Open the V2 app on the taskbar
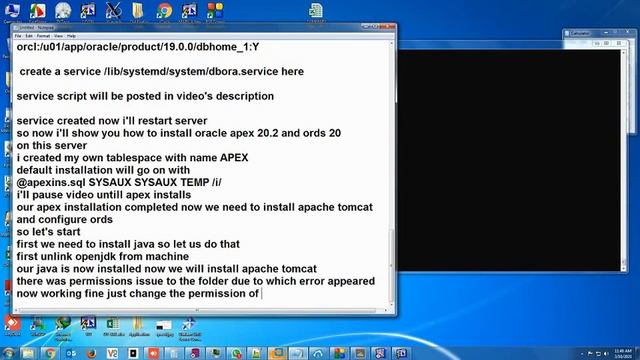640x360 pixels. 112,353
